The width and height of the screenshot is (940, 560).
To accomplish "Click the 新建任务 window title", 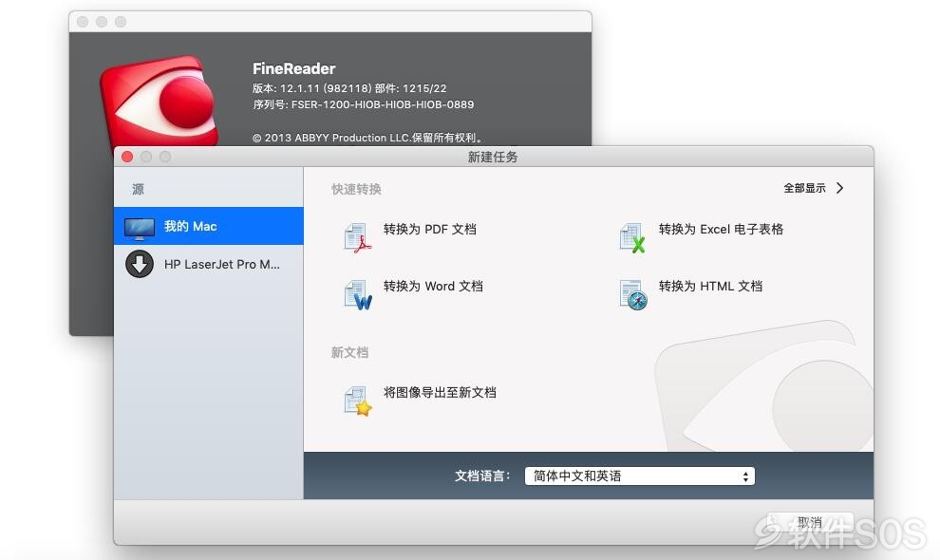I will [493, 158].
